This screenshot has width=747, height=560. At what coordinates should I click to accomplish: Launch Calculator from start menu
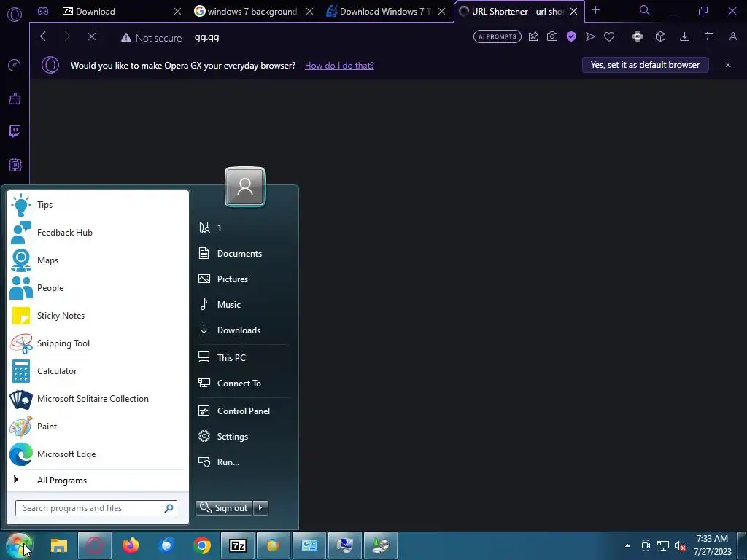(97, 371)
